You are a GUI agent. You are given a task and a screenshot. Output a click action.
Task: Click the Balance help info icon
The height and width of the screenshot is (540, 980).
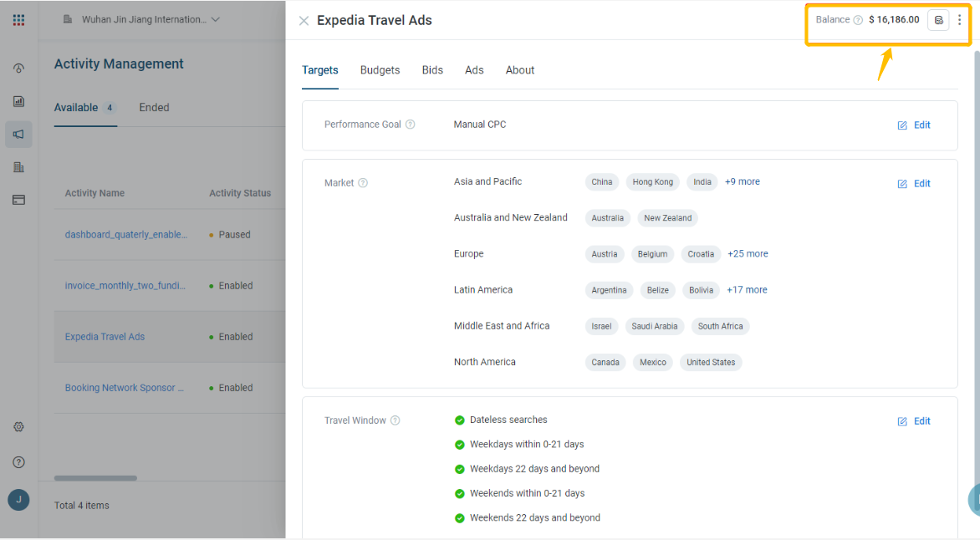[x=858, y=20]
